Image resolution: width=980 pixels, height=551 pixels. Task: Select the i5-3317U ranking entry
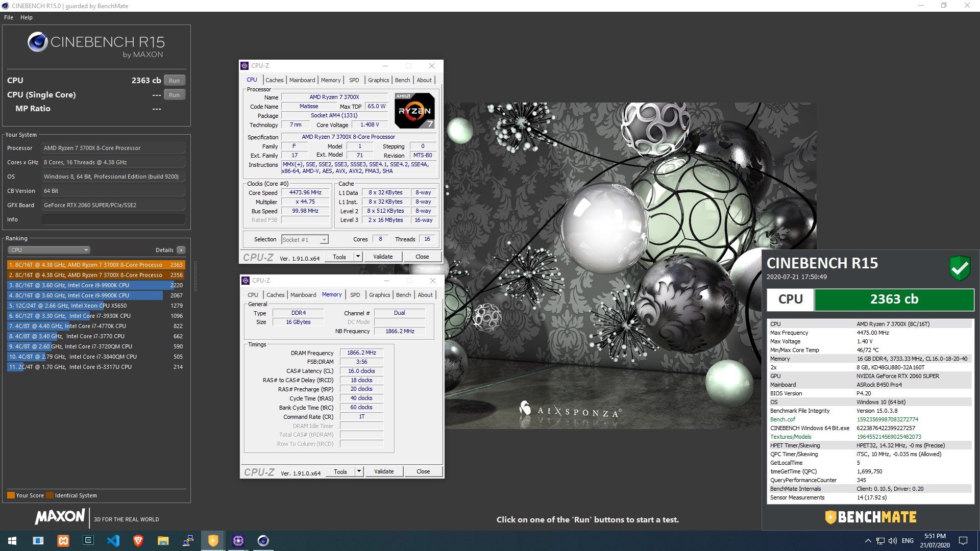pos(96,367)
